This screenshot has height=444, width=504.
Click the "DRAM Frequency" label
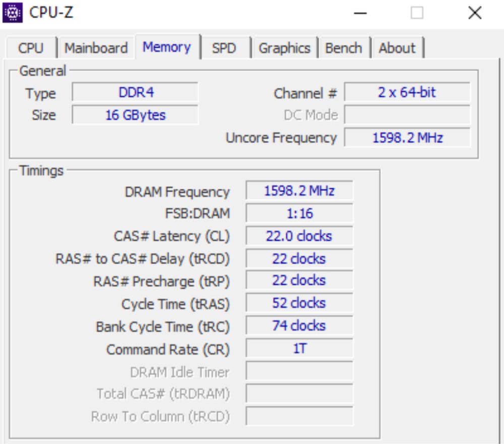(x=177, y=192)
